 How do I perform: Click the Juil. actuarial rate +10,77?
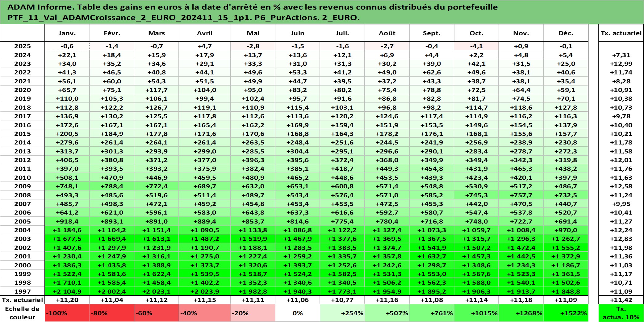pyautogui.click(x=342, y=300)
